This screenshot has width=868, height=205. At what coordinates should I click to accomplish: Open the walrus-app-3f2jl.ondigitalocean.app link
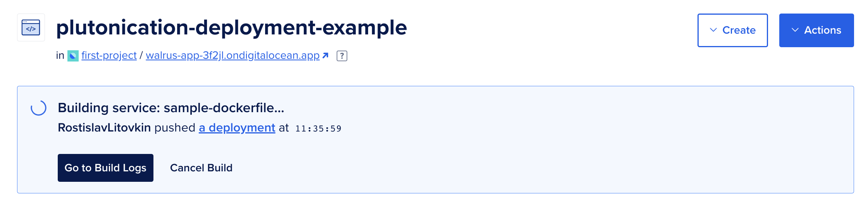(x=232, y=56)
